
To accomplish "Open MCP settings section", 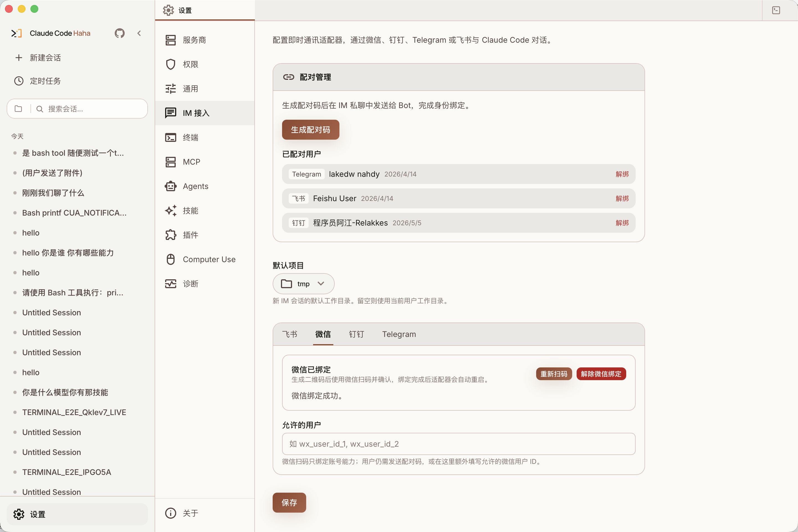I will point(204,162).
